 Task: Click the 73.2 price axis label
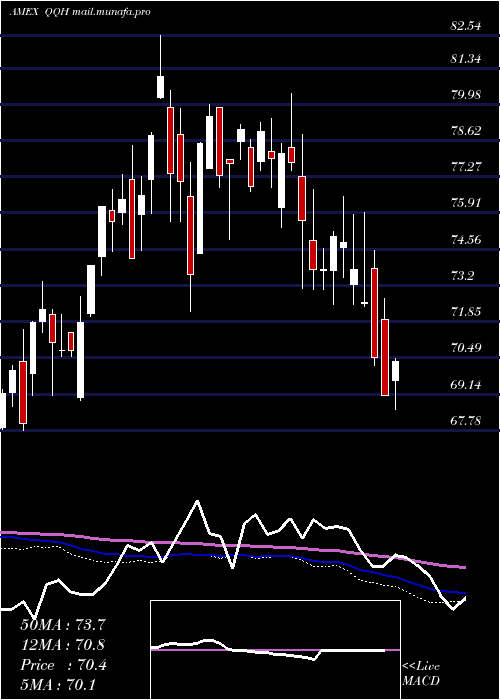coord(462,276)
